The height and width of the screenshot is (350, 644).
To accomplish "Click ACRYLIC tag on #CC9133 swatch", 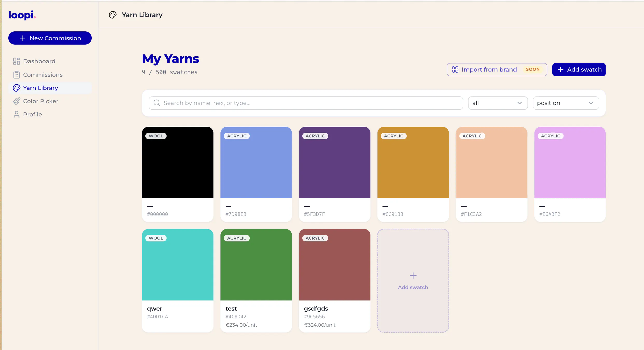I will coord(394,136).
